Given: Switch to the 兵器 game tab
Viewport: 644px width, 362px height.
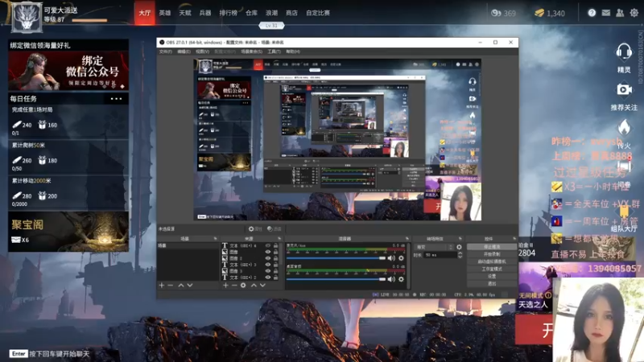Looking at the screenshot, I should pyautogui.click(x=205, y=13).
